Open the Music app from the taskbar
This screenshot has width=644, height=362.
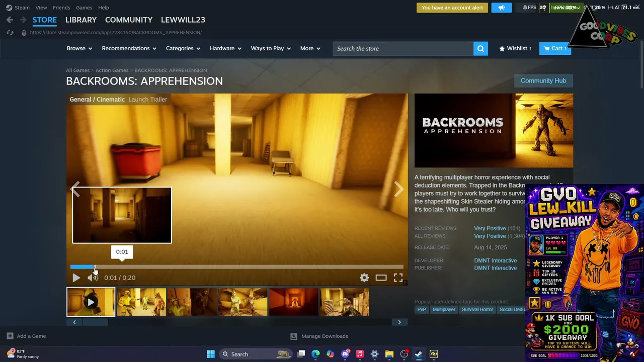click(x=360, y=354)
